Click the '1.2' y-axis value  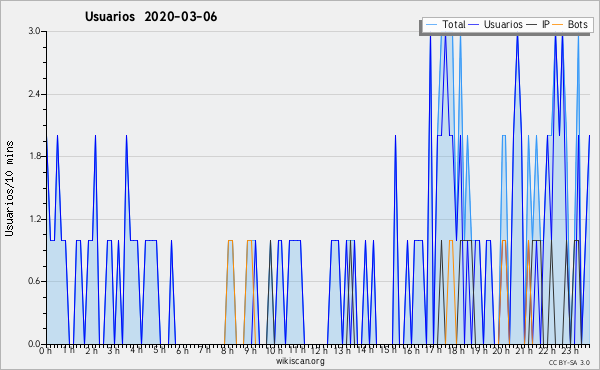pos(34,219)
